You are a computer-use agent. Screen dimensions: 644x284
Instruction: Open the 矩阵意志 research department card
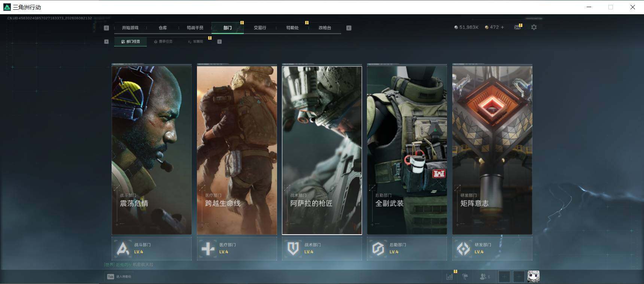[492, 150]
